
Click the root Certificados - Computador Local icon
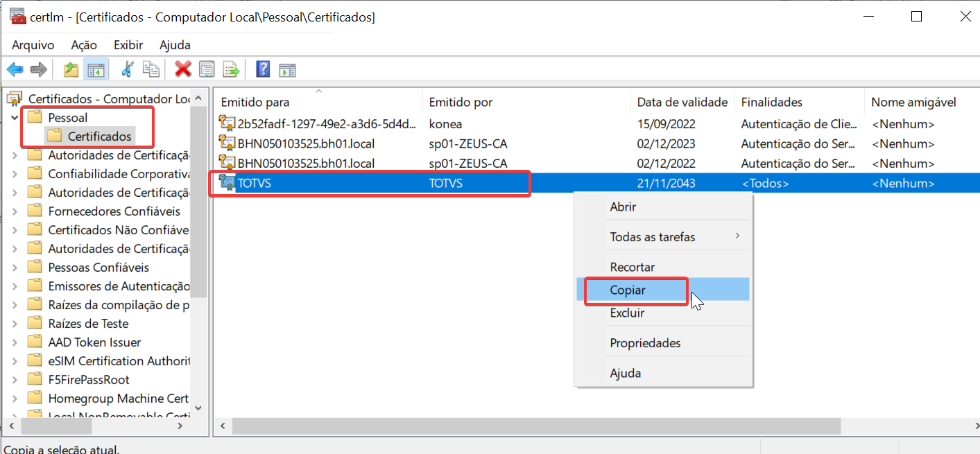[x=15, y=99]
